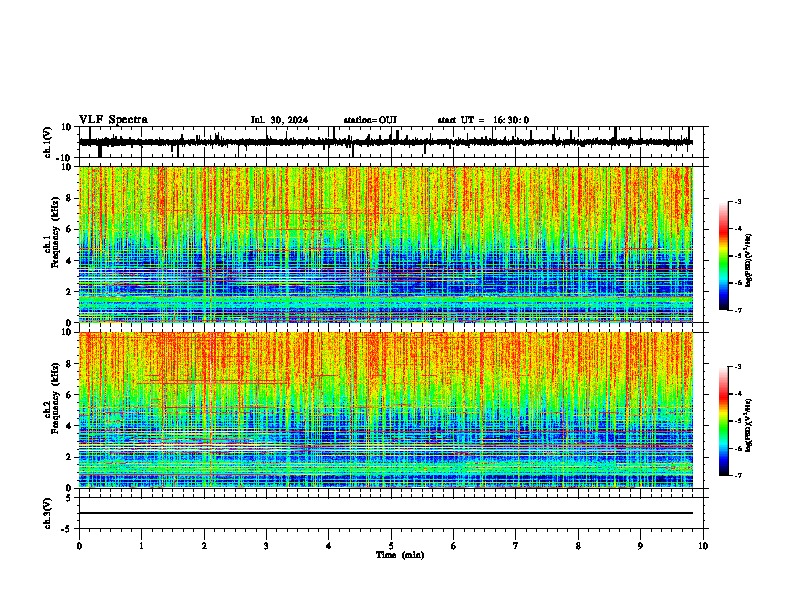
Task: Click the ch.3(V) axis label at the bottom
Action: tap(47, 513)
